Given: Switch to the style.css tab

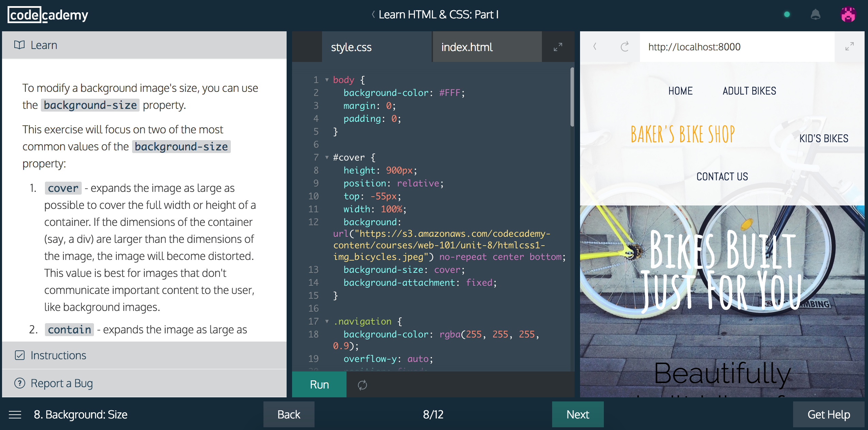Looking at the screenshot, I should coord(377,47).
